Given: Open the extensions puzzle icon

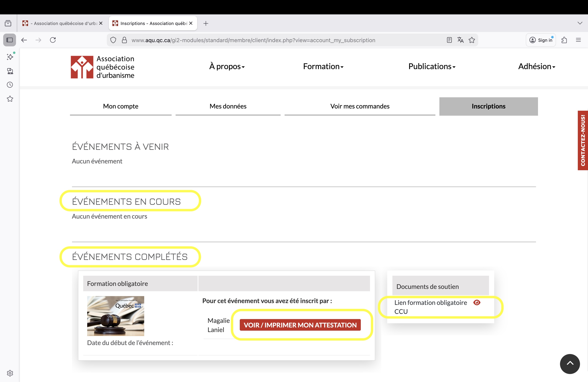Looking at the screenshot, I should 564,40.
